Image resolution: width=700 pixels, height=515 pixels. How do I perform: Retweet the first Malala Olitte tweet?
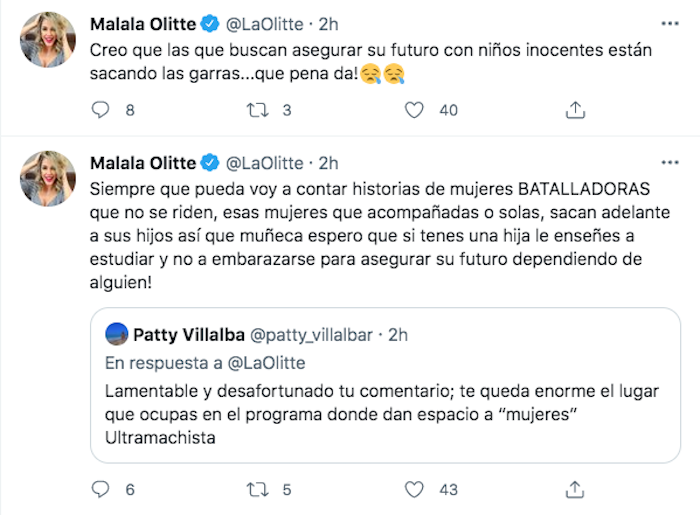coord(258,109)
